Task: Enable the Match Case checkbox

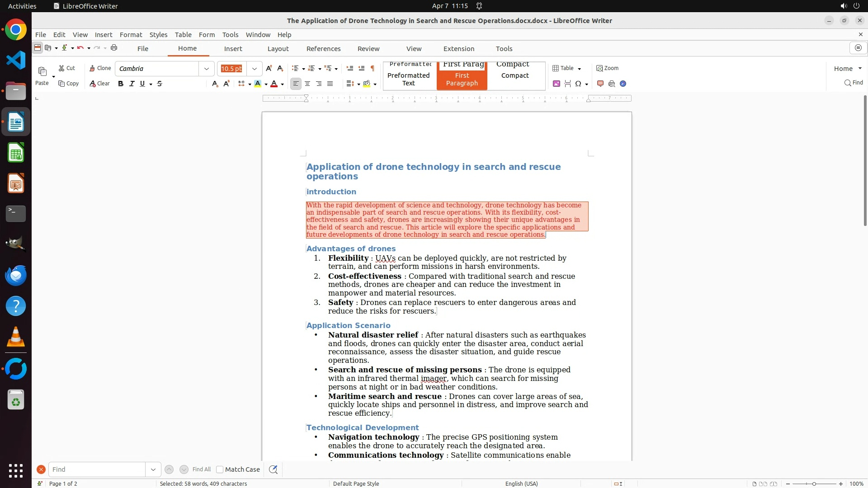Action: 220,469
